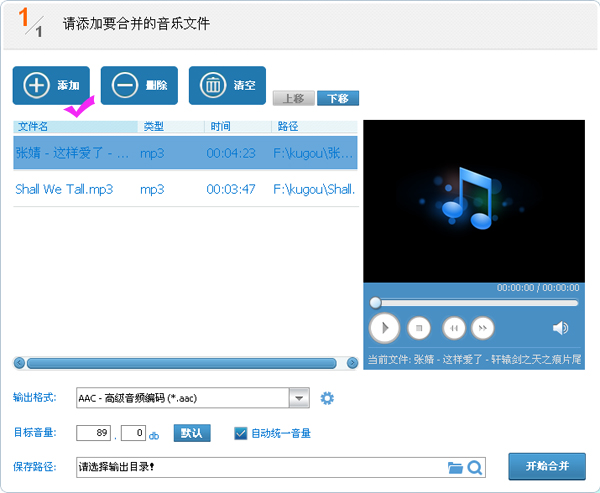
Task: Stop audio playback
Action: tap(419, 328)
